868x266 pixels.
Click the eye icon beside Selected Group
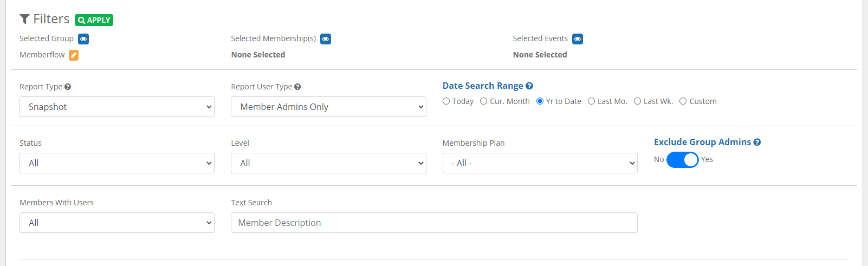[x=83, y=39]
